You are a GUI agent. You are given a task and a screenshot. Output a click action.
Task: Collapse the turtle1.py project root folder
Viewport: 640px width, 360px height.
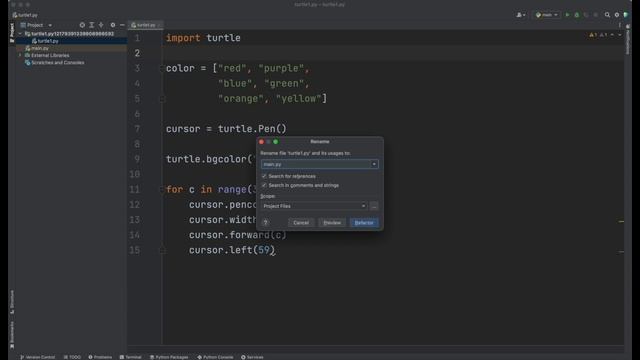(20, 34)
